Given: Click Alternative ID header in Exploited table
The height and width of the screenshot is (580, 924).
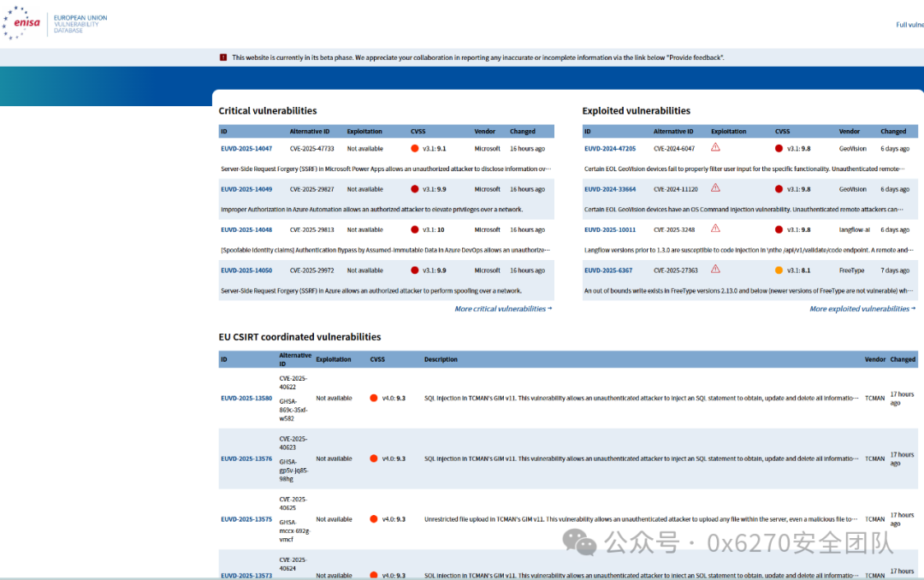Looking at the screenshot, I should (x=673, y=132).
